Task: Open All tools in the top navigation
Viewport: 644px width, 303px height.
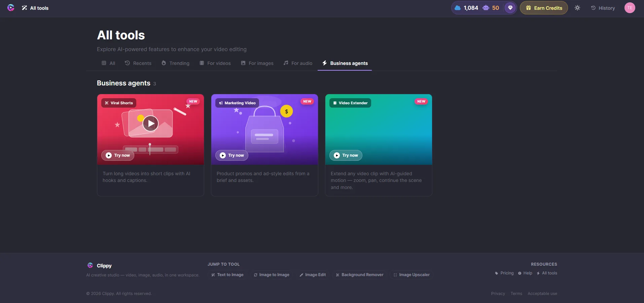Action: click(x=35, y=8)
